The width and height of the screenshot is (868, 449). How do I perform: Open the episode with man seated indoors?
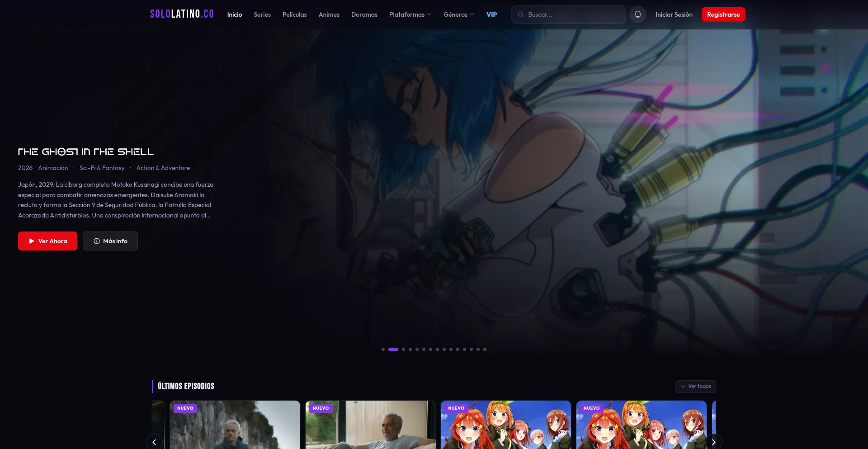[x=371, y=425]
